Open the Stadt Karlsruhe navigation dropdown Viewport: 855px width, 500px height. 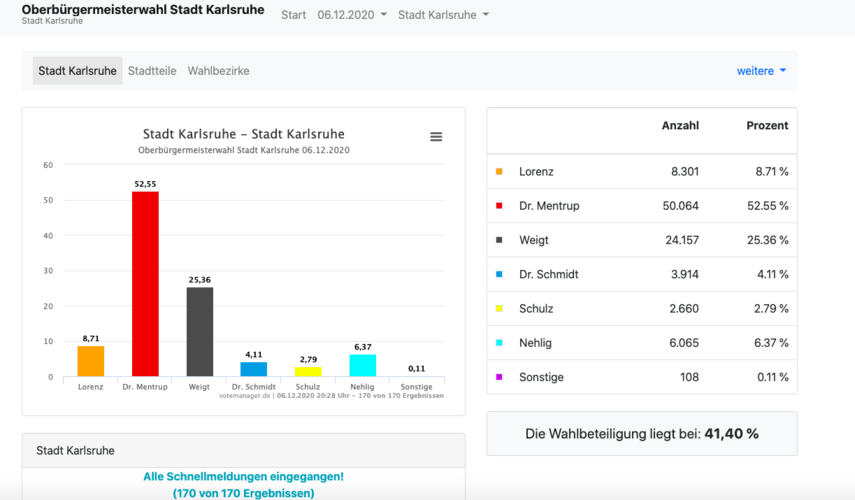tap(443, 15)
